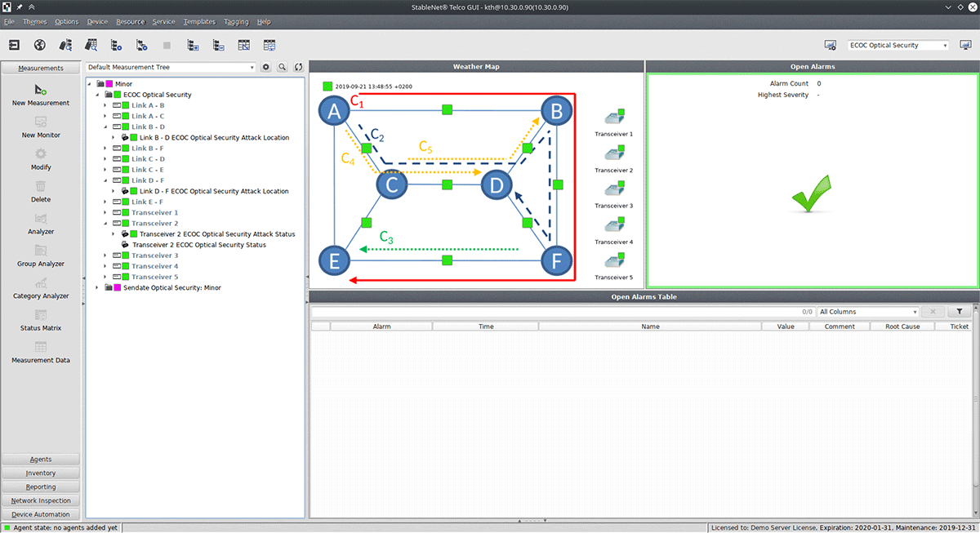Click the pin icon in the title bar

[x=18, y=7]
